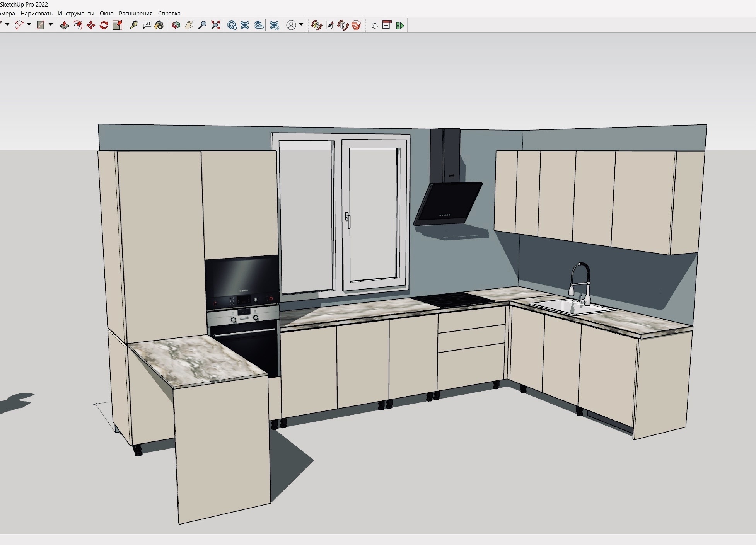Select the Tape Measure tool
756x545 pixels.
click(x=133, y=26)
